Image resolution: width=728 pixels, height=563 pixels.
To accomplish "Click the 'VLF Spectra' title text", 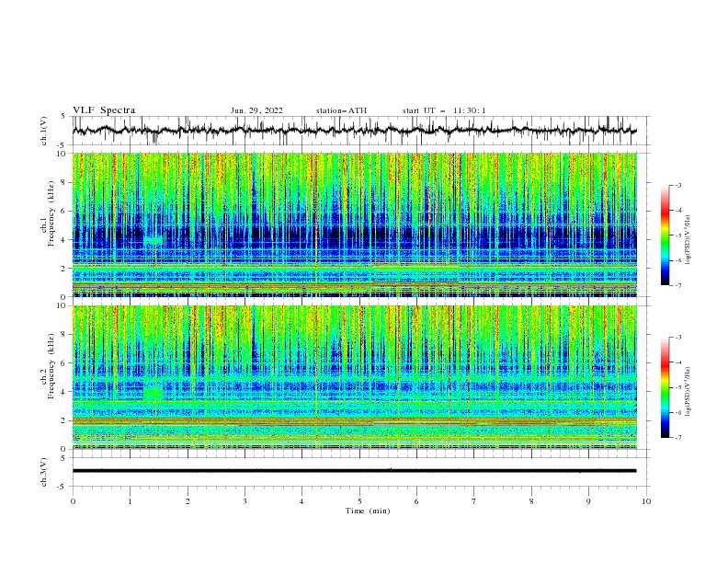I will click(104, 110).
